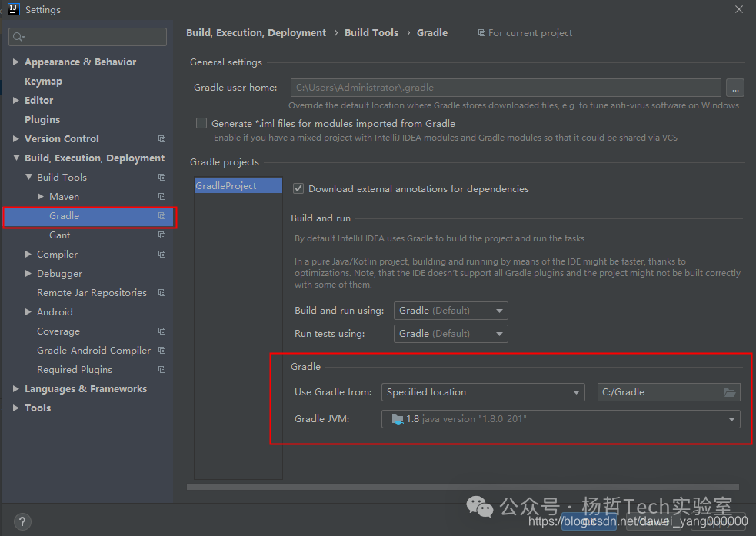
Task: Select the Gant settings entry
Action: (x=59, y=235)
